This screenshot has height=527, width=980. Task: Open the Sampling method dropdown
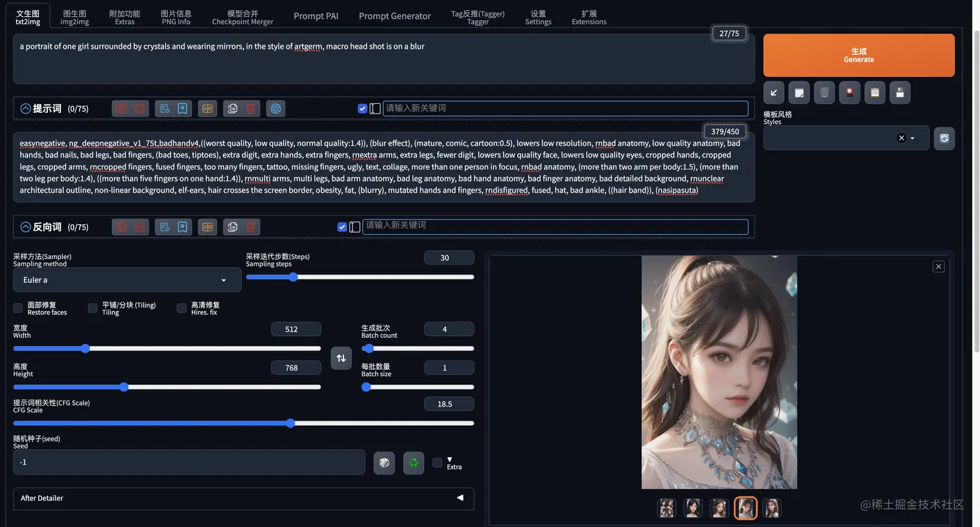click(127, 280)
